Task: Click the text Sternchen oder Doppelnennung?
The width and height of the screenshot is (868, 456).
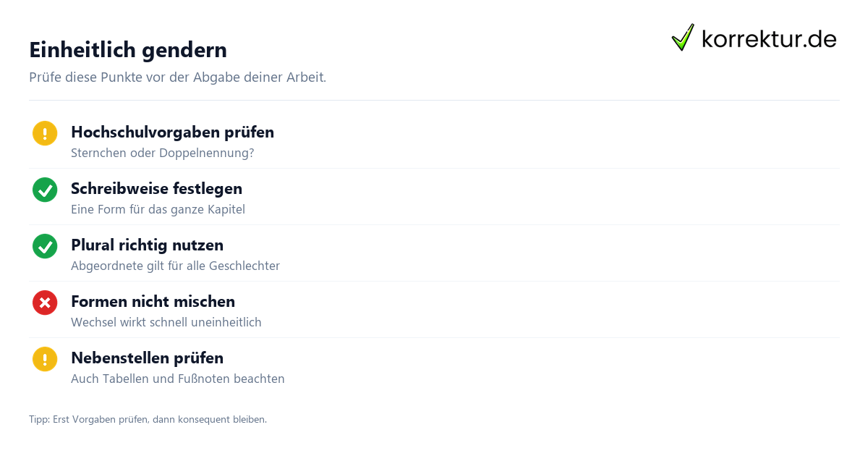Action: tap(163, 153)
